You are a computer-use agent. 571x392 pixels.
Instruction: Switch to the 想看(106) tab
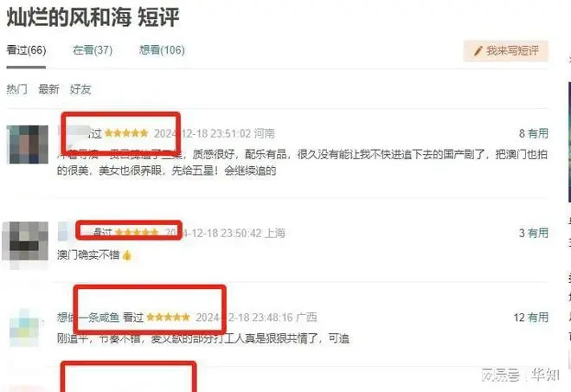(x=162, y=50)
